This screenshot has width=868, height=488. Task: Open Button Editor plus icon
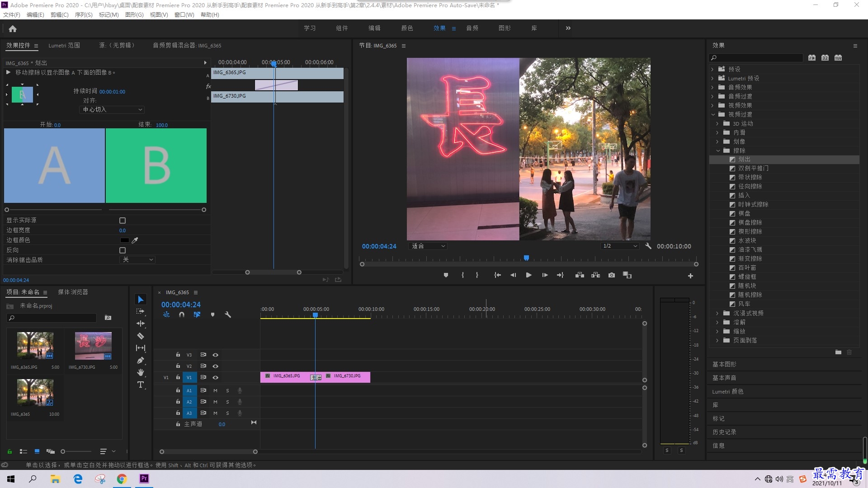(x=690, y=276)
